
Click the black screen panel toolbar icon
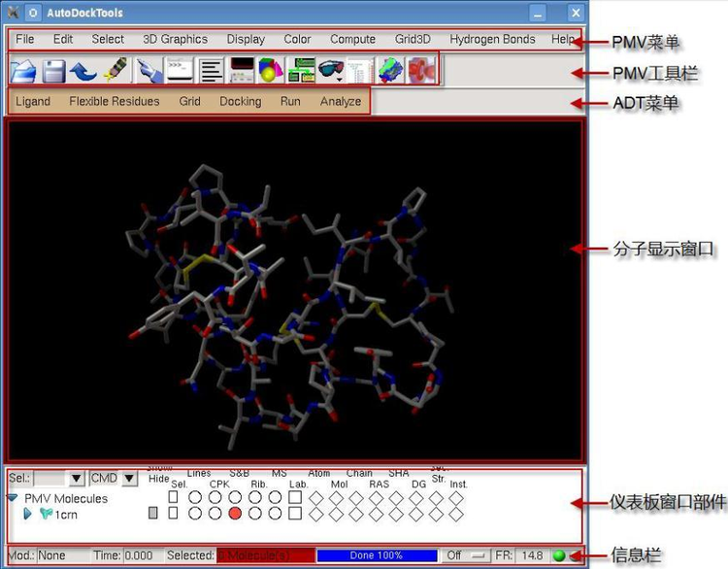click(242, 70)
